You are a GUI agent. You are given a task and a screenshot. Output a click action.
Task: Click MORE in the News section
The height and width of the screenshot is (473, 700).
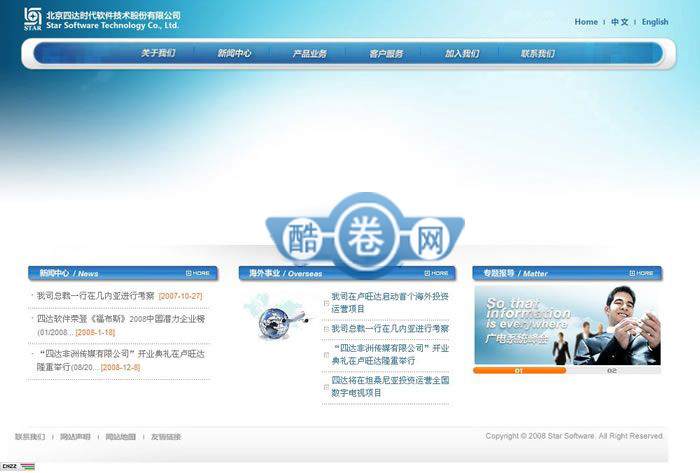point(198,273)
